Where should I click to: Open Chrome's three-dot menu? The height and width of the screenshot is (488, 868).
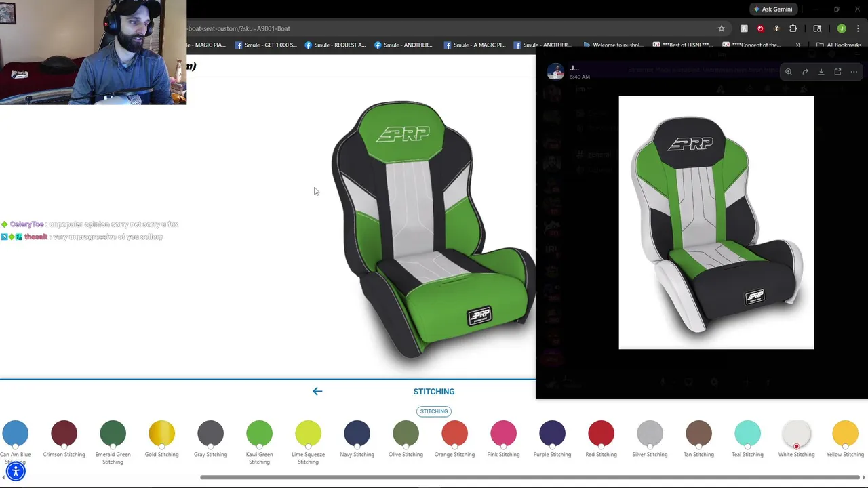point(858,28)
